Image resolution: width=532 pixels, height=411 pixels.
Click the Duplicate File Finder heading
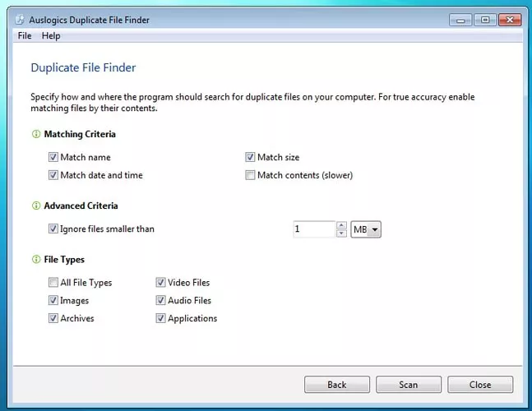coord(83,67)
